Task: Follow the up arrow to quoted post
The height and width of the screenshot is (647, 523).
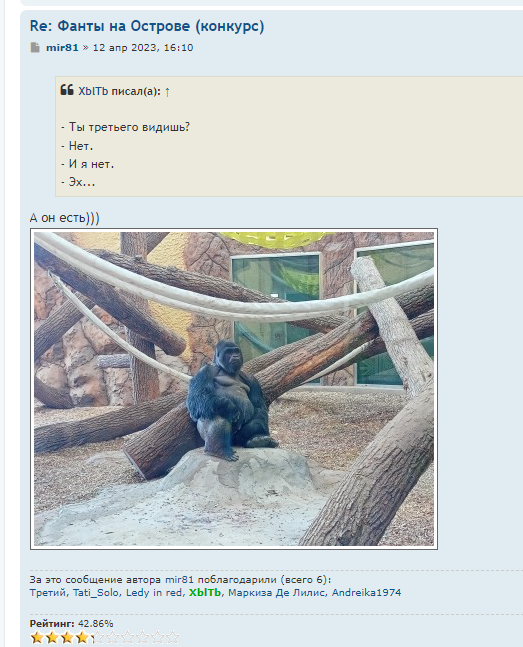Action: pos(167,92)
